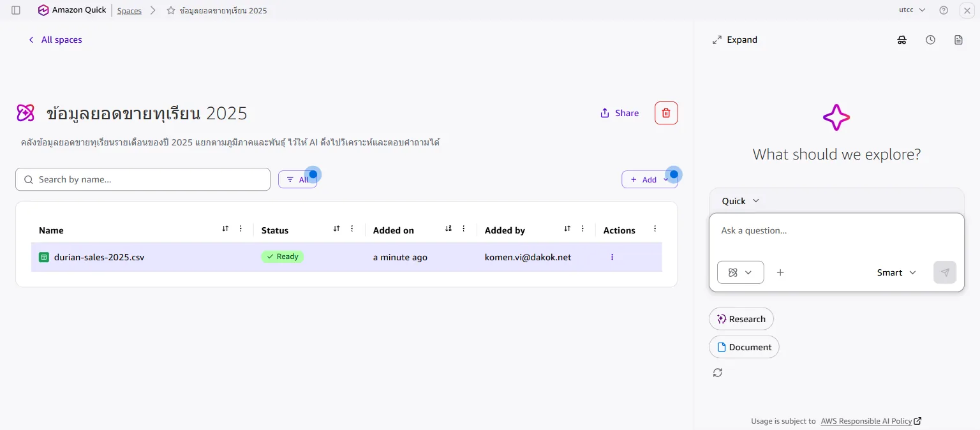Open Name column options menu
The height and width of the screenshot is (430, 980).
(x=241, y=229)
